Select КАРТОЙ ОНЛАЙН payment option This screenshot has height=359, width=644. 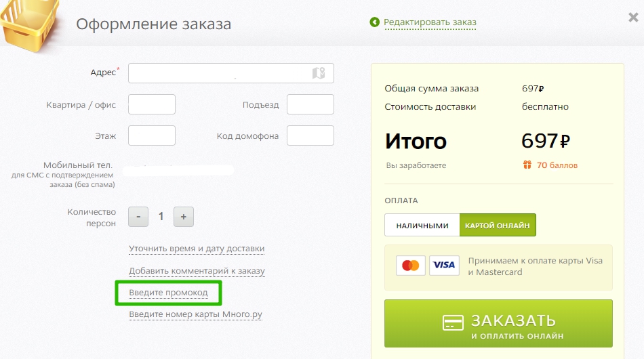[x=498, y=226]
